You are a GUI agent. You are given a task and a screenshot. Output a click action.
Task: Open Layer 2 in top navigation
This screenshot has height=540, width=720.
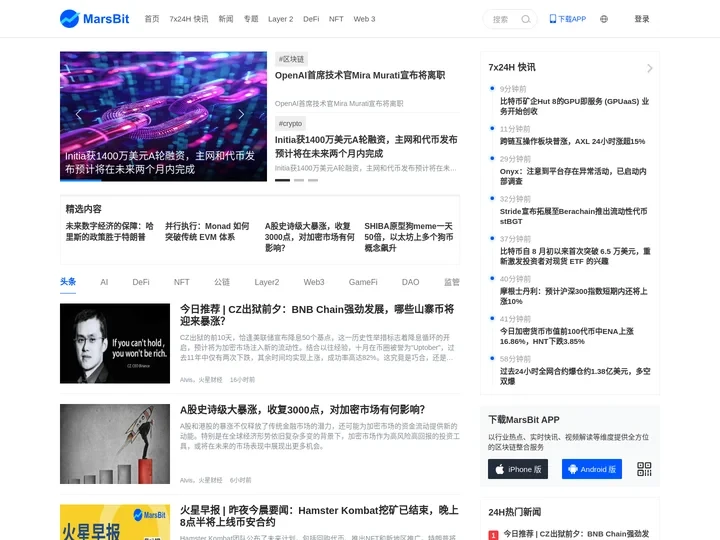coord(281,19)
